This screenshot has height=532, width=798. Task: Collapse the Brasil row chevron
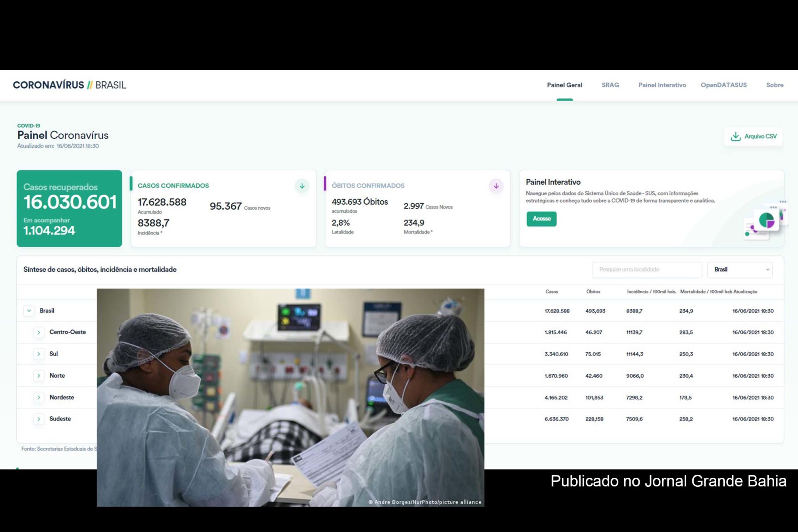coord(29,311)
